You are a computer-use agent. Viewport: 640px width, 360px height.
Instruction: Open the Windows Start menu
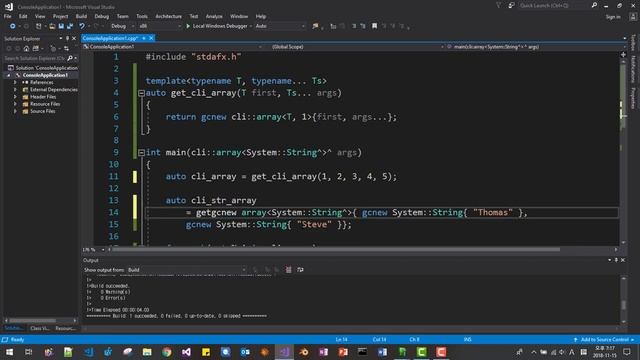pyautogui.click(x=9, y=352)
